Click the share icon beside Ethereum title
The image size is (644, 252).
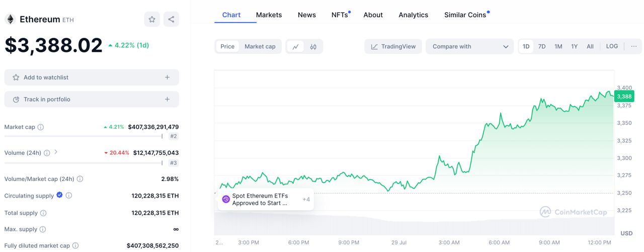171,19
